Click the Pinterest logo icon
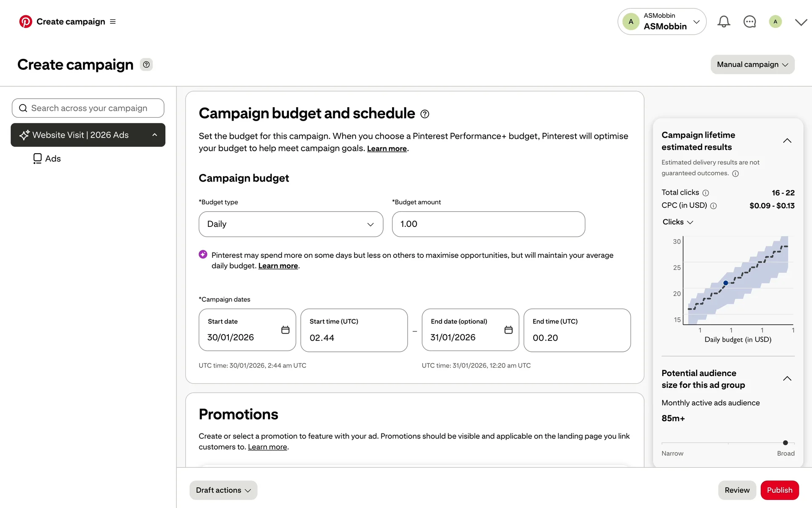Image resolution: width=812 pixels, height=508 pixels. pyautogui.click(x=25, y=22)
